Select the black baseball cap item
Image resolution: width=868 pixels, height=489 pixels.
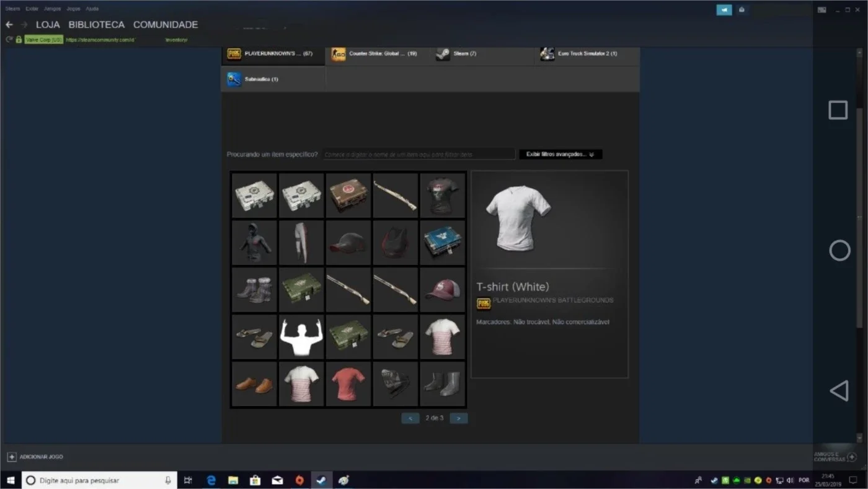point(348,243)
